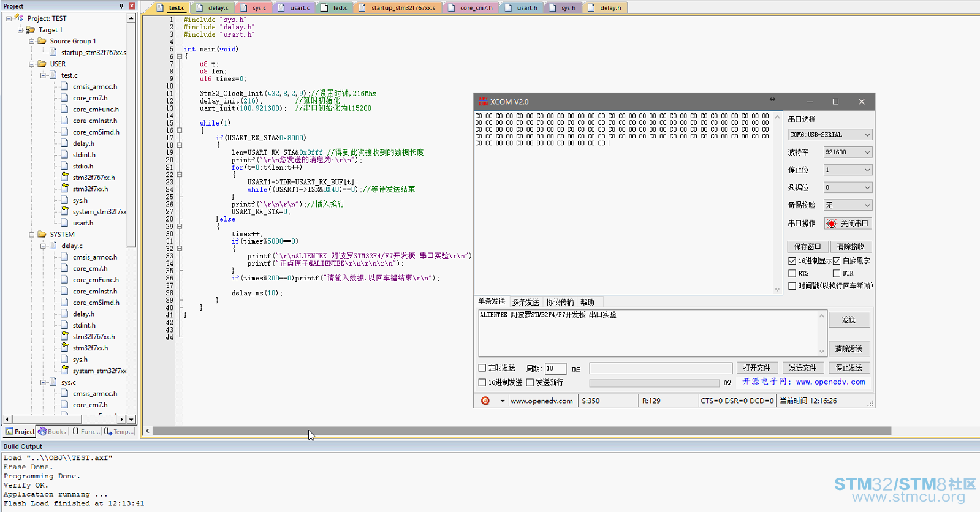This screenshot has width=980, height=512.
Task: Close the Project panel with red X
Action: coord(132,6)
